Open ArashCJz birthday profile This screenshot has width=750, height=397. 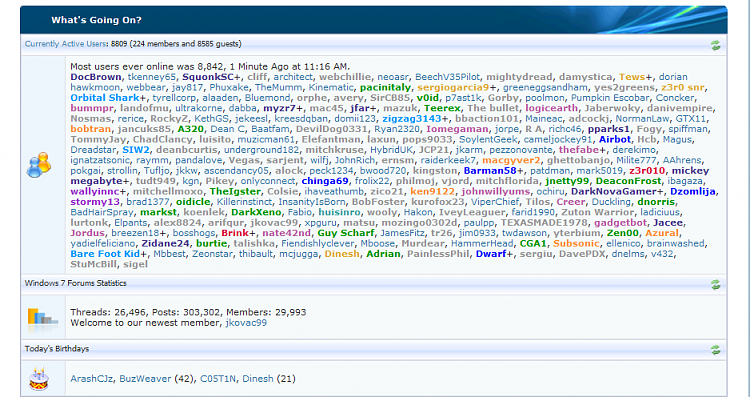tap(92, 379)
